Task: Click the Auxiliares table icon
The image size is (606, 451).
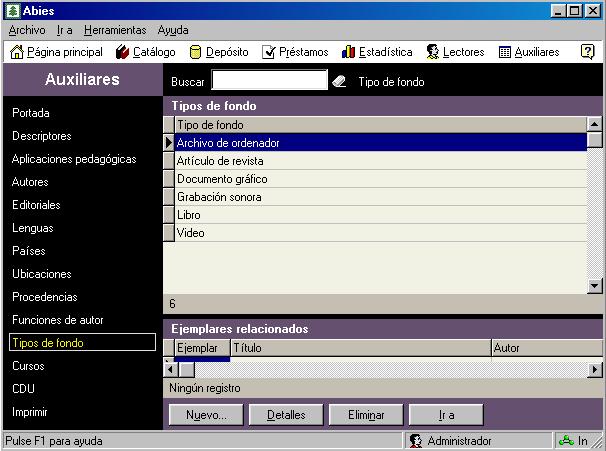Action: coord(505,52)
